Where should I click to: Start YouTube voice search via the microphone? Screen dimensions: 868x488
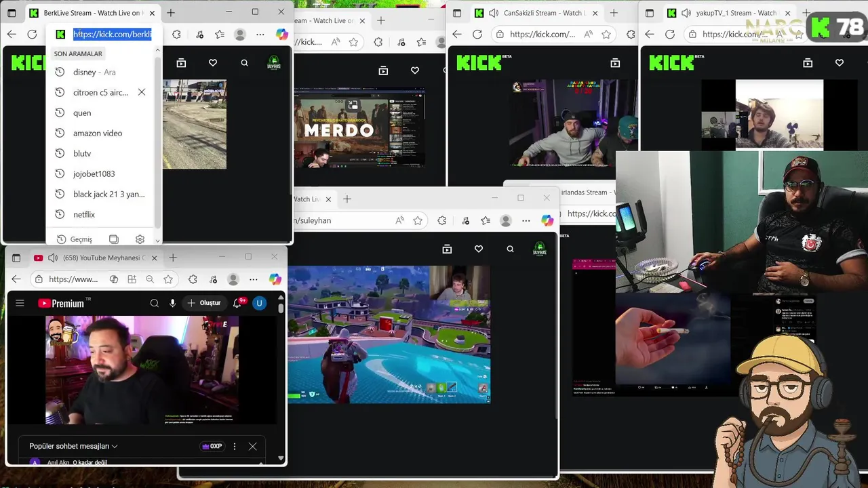[x=172, y=303]
